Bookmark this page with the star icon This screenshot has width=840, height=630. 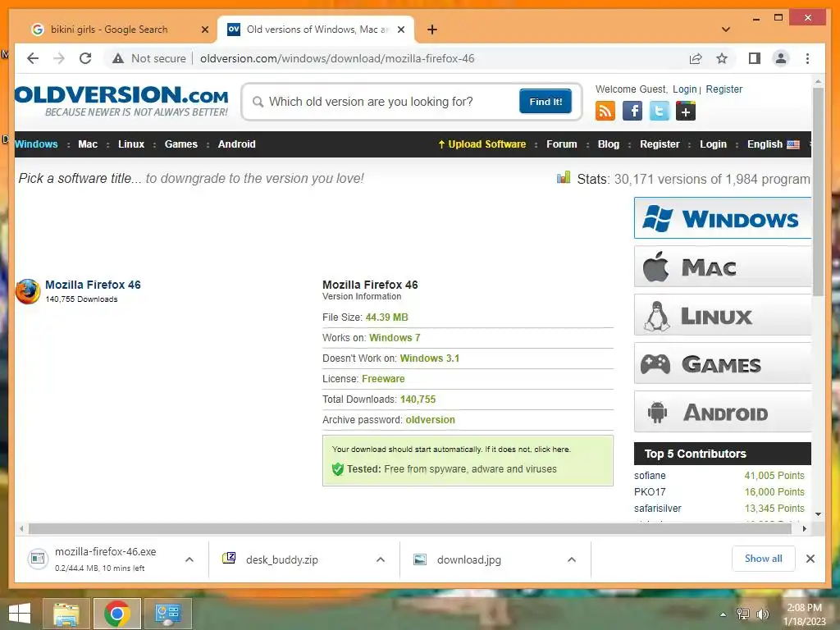722,58
